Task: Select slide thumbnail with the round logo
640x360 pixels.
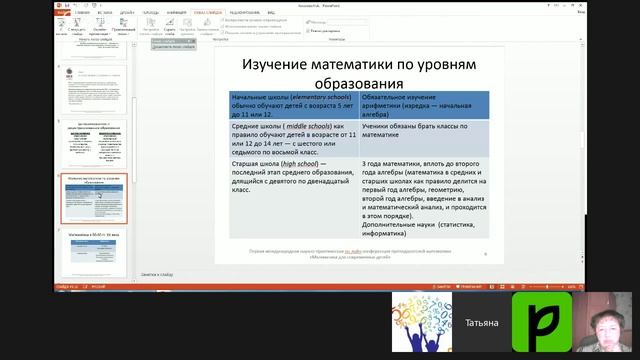Action: coord(94,89)
